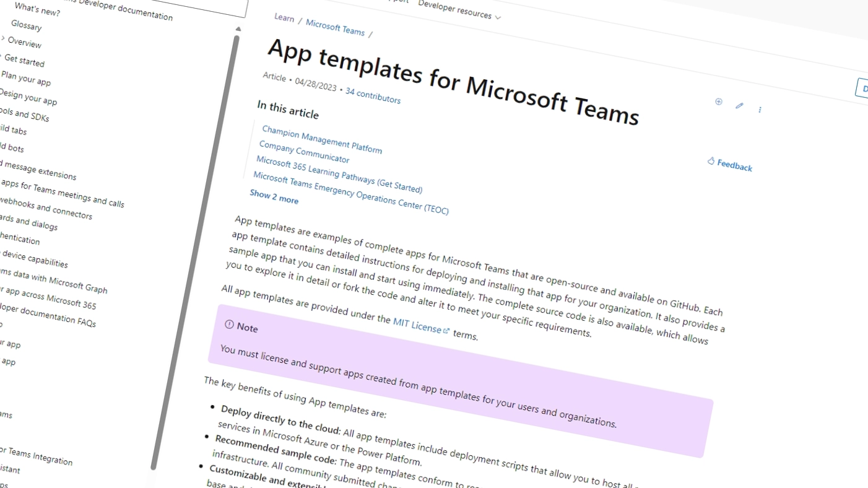Open What's new? from the sidebar
Viewport: 868px width, 488px height.
[37, 10]
